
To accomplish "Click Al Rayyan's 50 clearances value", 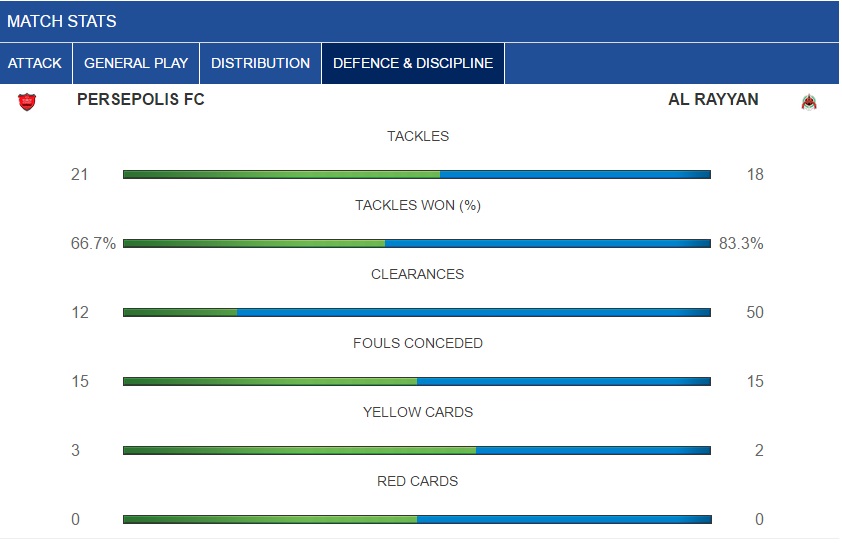I will [x=754, y=312].
